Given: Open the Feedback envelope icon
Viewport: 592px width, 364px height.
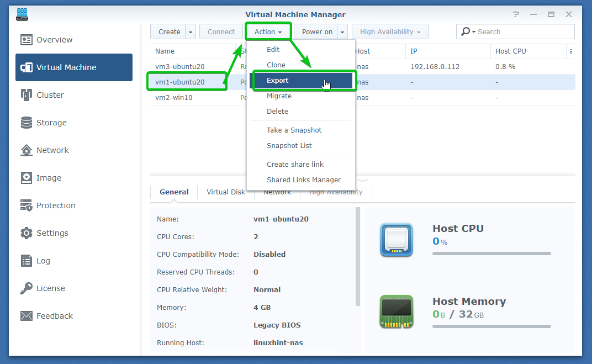Looking at the screenshot, I should click(27, 315).
